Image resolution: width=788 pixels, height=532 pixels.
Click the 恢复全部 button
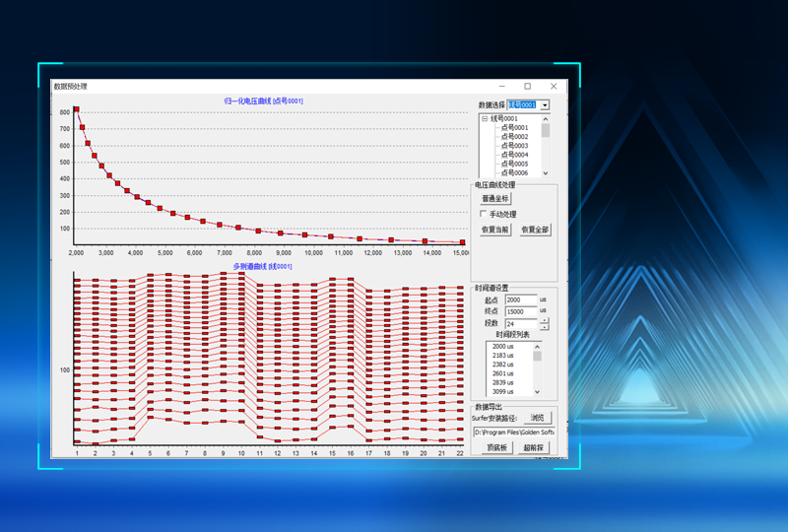tap(535, 230)
